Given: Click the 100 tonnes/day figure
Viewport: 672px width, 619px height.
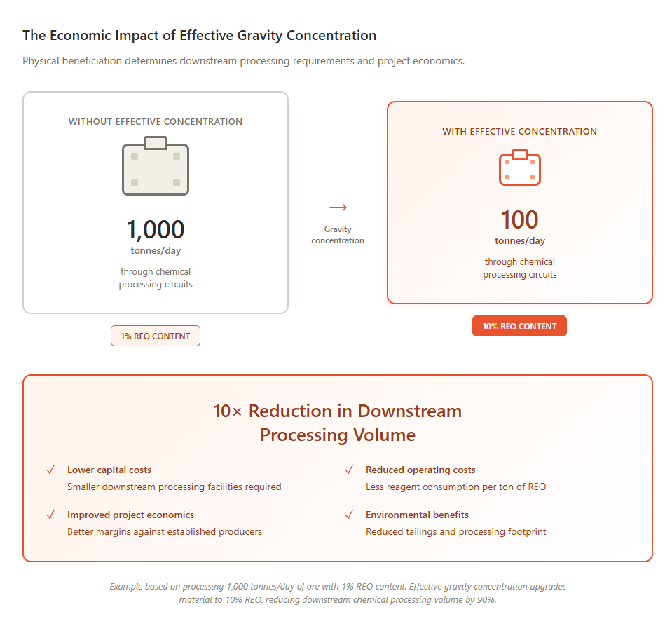Looking at the screenshot, I should (x=519, y=220).
